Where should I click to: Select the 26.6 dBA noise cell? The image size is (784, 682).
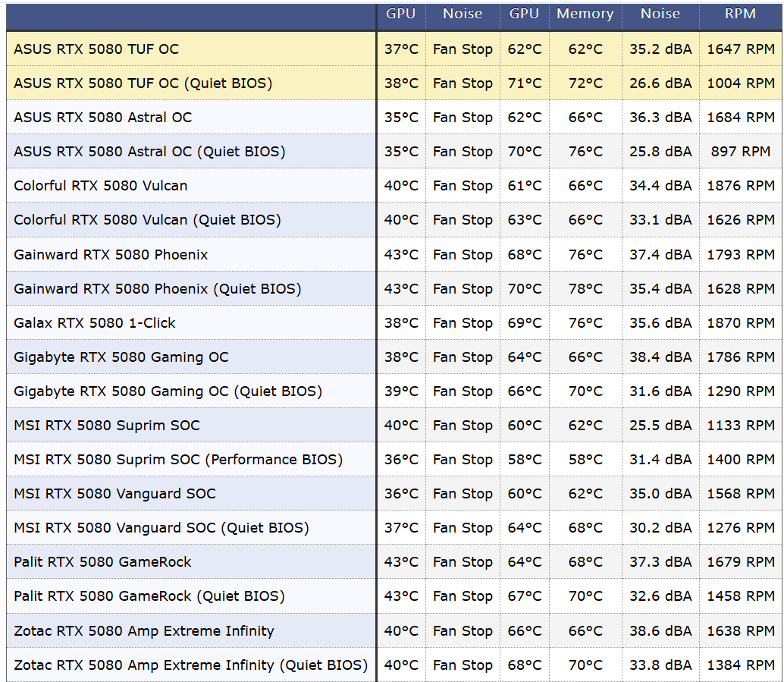[x=660, y=83]
